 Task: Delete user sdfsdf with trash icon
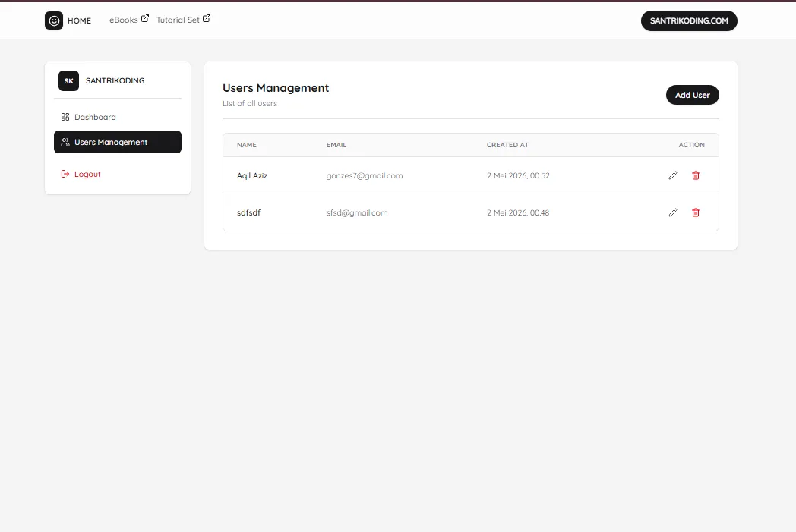click(696, 212)
